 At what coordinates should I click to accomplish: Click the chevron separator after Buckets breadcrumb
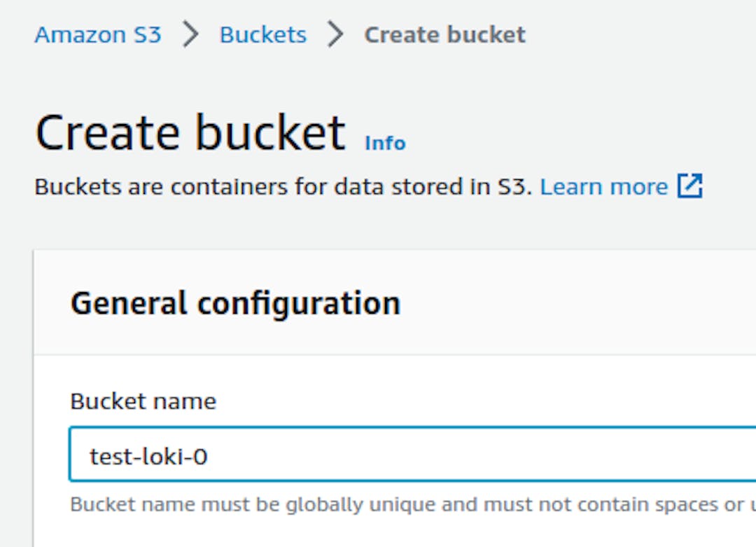(x=336, y=35)
